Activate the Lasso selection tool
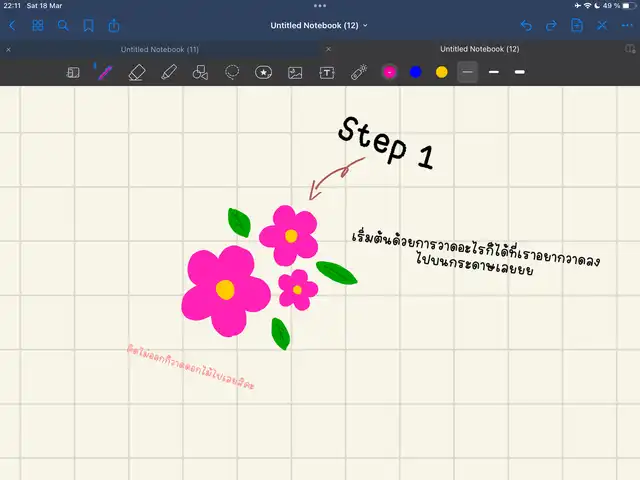The width and height of the screenshot is (640, 480). coord(231,72)
